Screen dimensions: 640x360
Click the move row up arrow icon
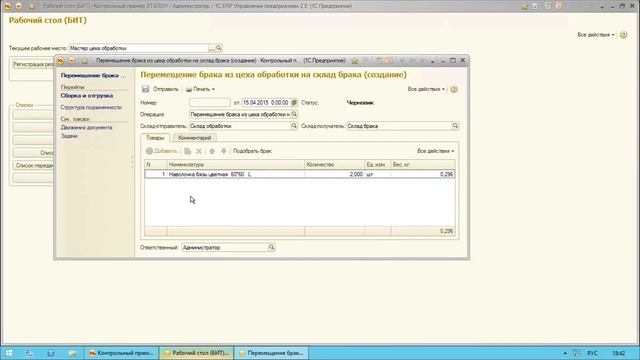212,151
